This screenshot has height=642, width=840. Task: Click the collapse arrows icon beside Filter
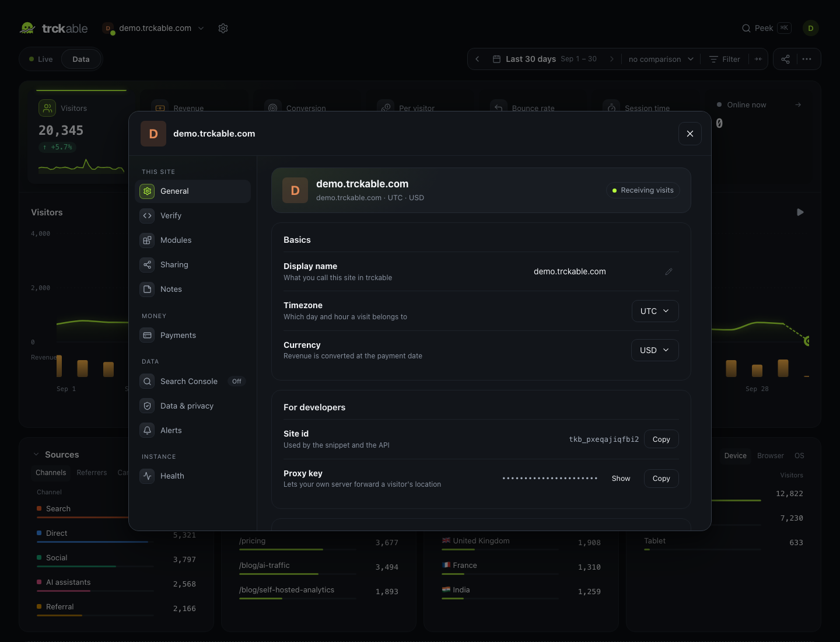[x=758, y=59]
